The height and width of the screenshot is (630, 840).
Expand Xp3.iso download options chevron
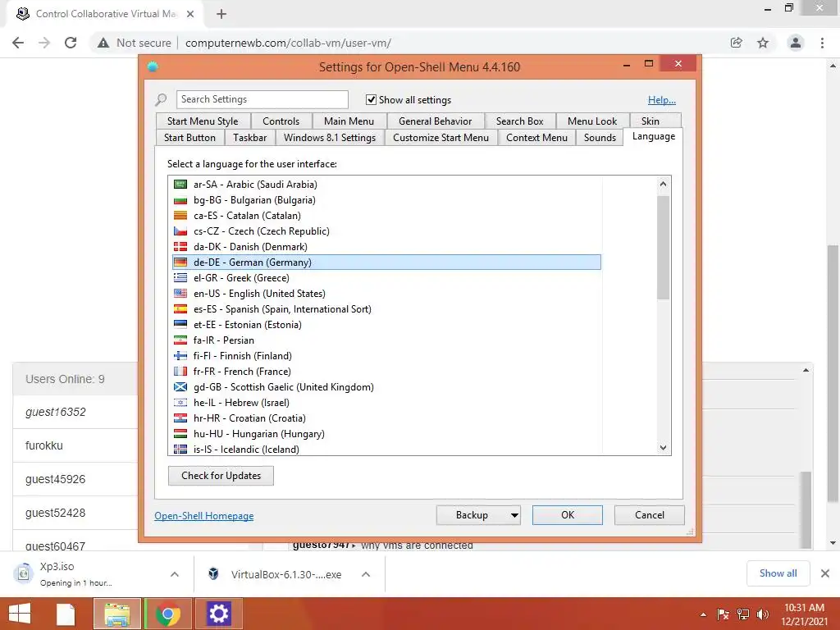175,574
